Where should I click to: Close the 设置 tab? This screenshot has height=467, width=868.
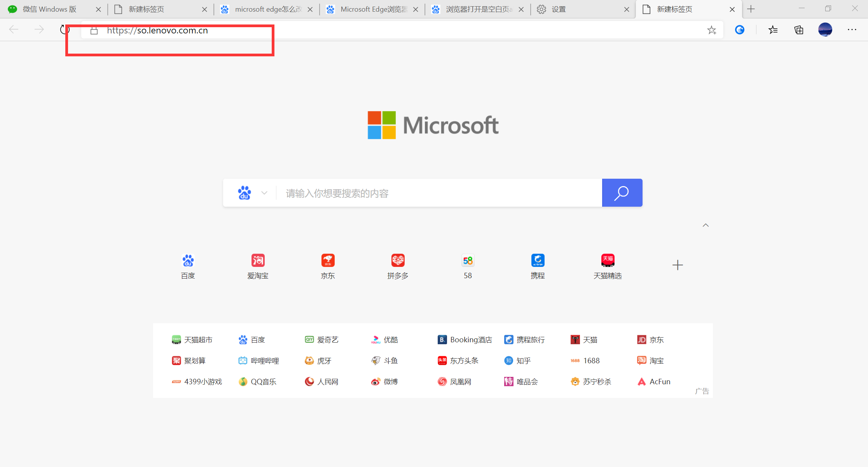pyautogui.click(x=627, y=9)
